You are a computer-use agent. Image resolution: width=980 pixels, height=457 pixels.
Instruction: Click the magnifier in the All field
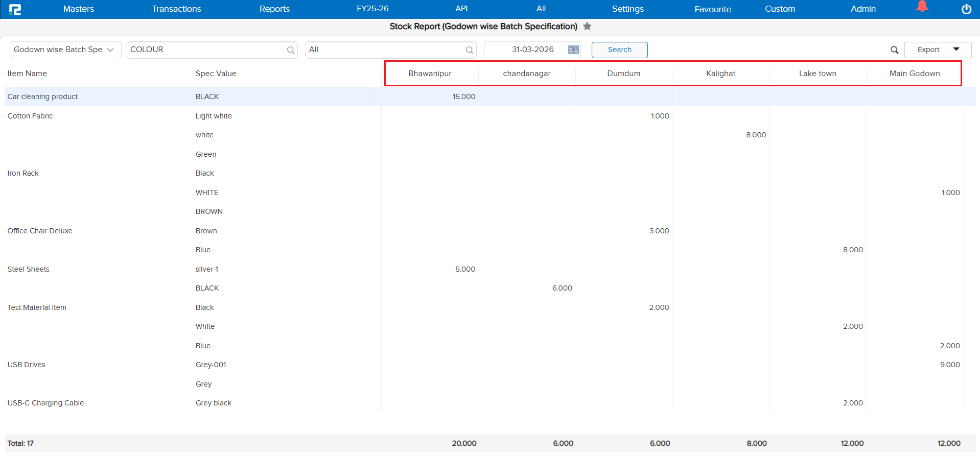point(470,50)
